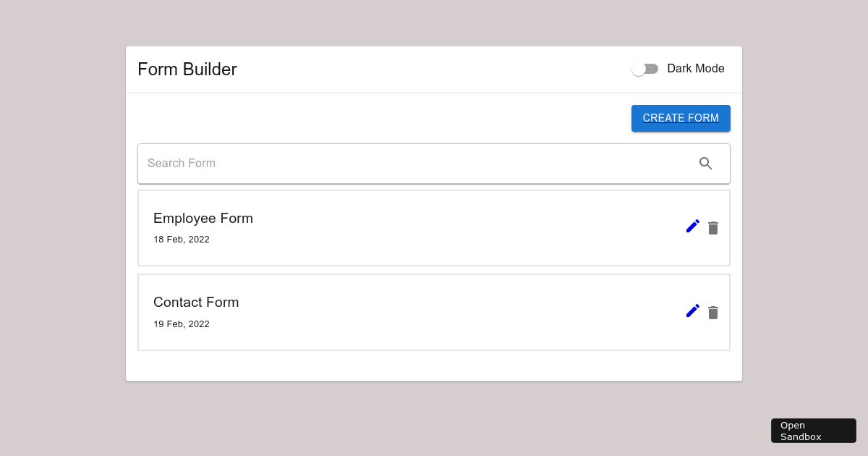
Task: Click the Create Form button
Action: [x=681, y=118]
